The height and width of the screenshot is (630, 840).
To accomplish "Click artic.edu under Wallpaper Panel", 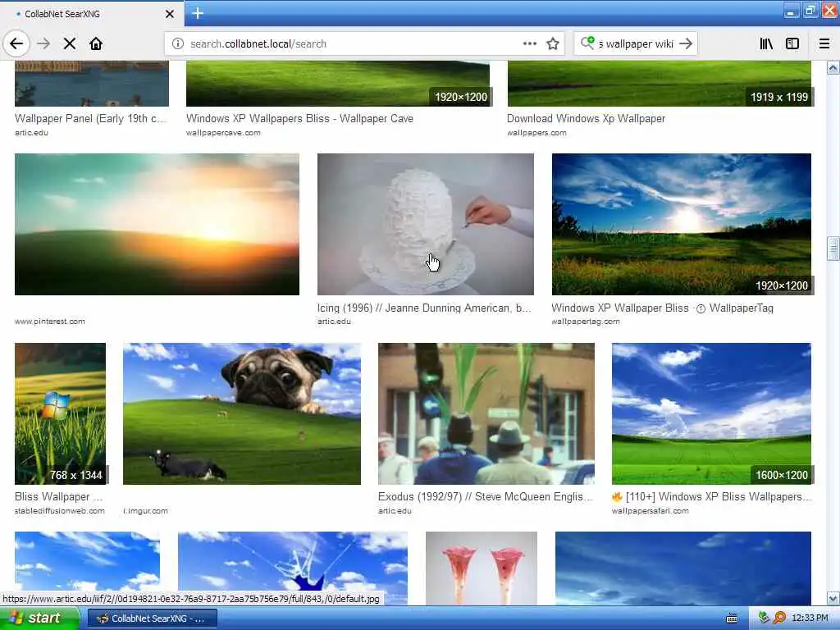I will click(32, 133).
